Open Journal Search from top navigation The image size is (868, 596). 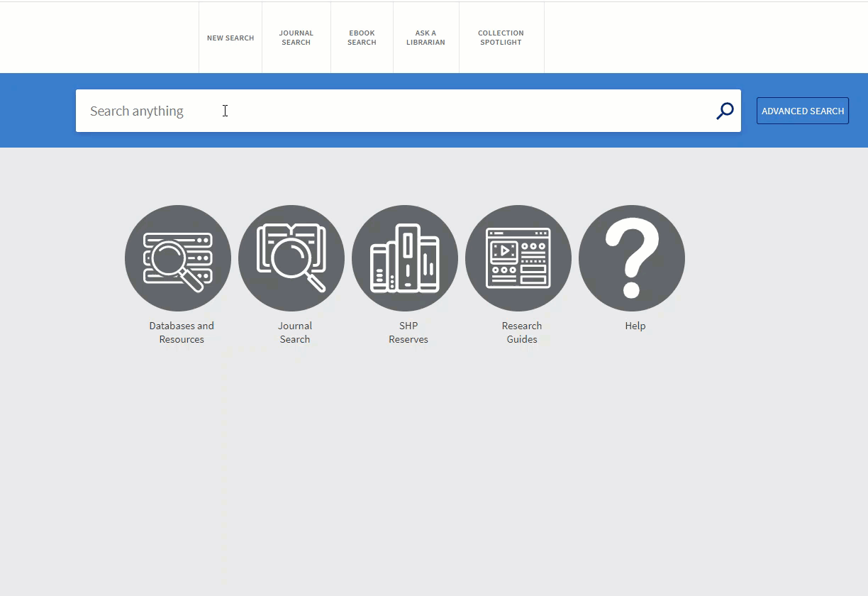click(x=296, y=38)
